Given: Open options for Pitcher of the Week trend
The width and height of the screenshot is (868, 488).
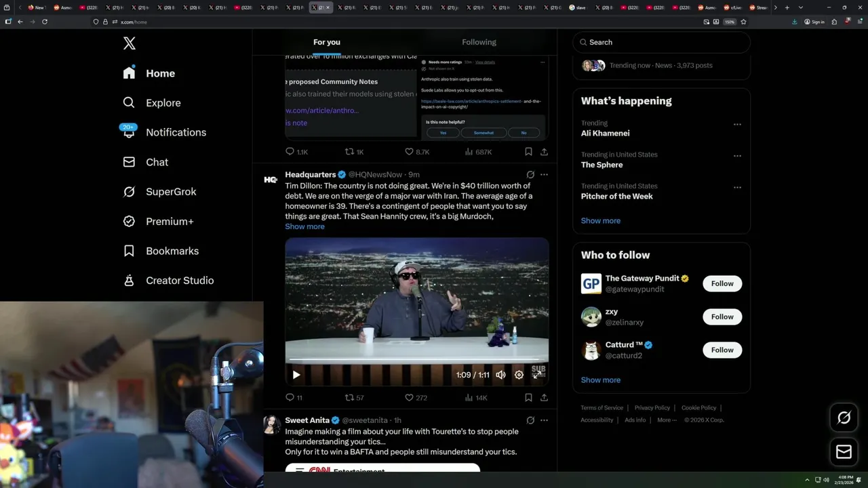Looking at the screenshot, I should (737, 187).
